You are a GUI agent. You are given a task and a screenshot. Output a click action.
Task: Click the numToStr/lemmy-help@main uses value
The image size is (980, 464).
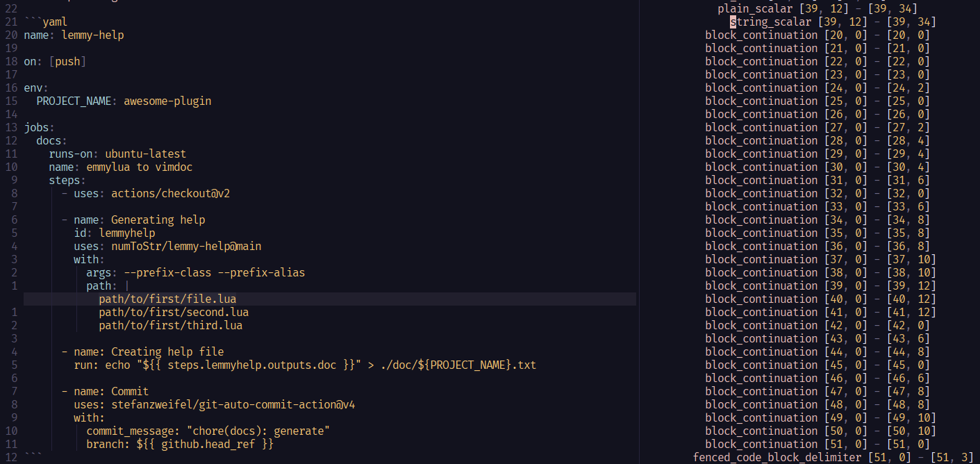pyautogui.click(x=188, y=246)
